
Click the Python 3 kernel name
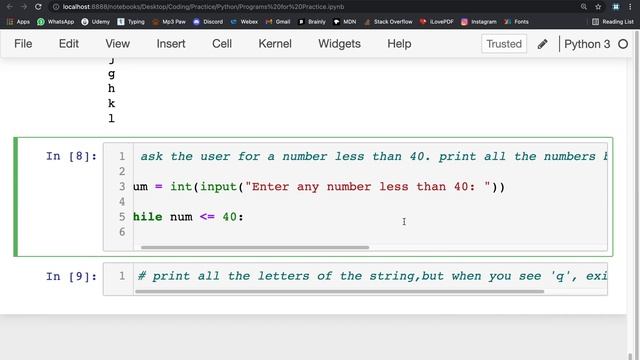click(587, 44)
